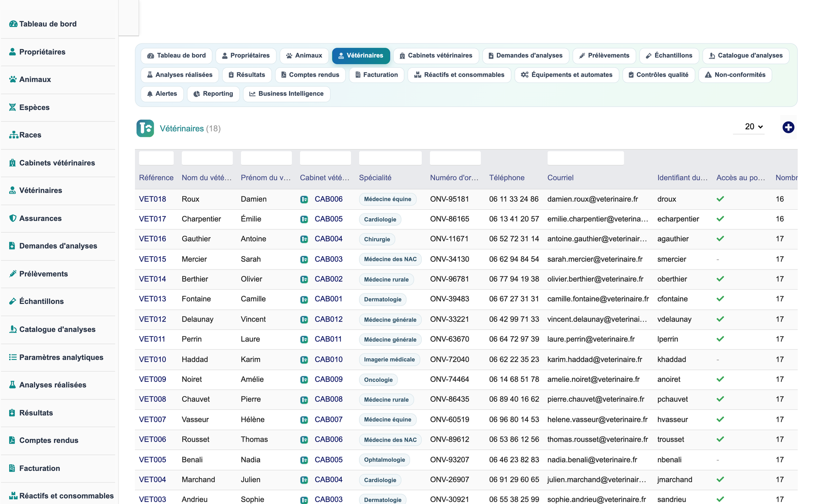Click the Courriel filter input field

pos(585,158)
